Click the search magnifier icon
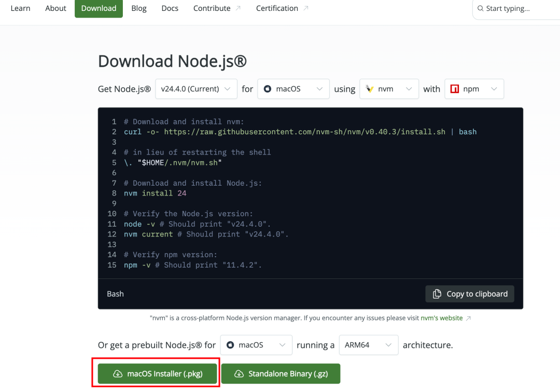 click(480, 8)
